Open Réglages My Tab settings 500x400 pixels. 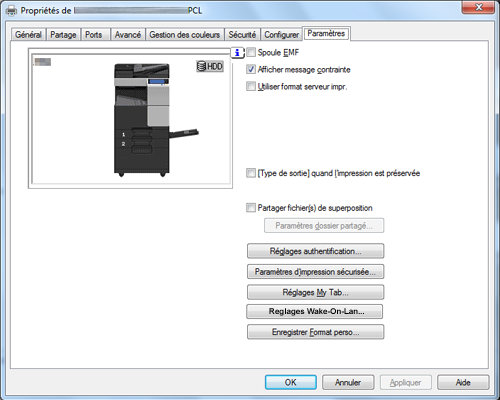315,292
